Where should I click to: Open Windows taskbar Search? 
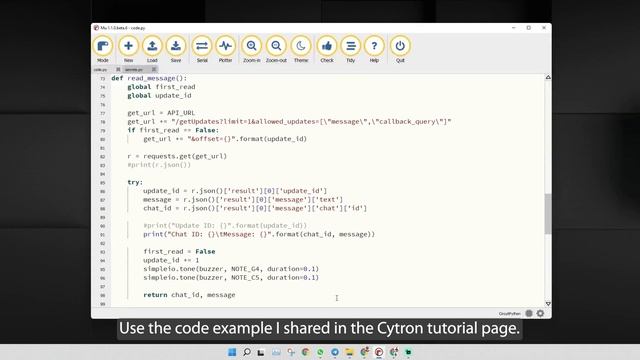click(x=247, y=352)
